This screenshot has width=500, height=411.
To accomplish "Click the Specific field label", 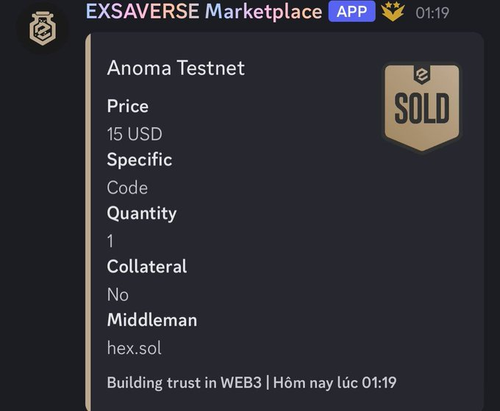I will (x=139, y=160).
